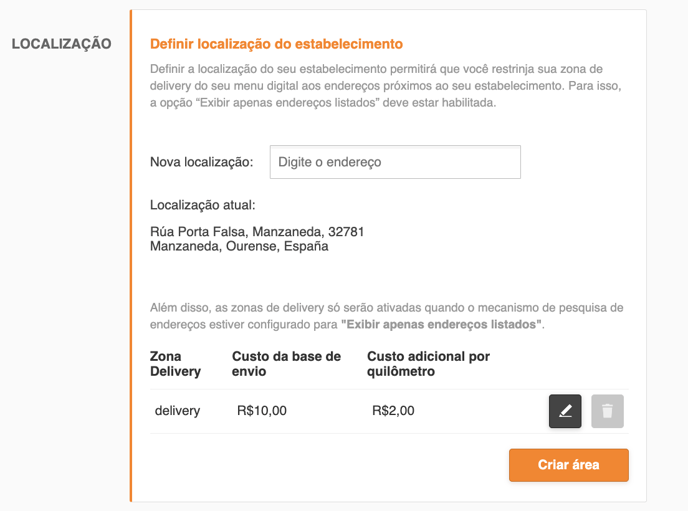Click the trash icon to delete delivery zone
The height and width of the screenshot is (511, 688).
607,411
